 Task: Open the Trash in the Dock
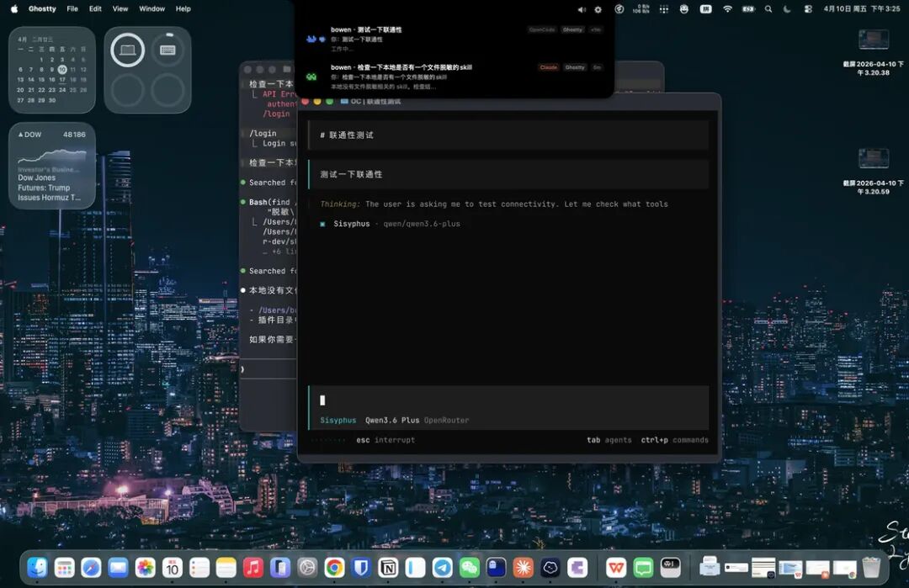[871, 568]
